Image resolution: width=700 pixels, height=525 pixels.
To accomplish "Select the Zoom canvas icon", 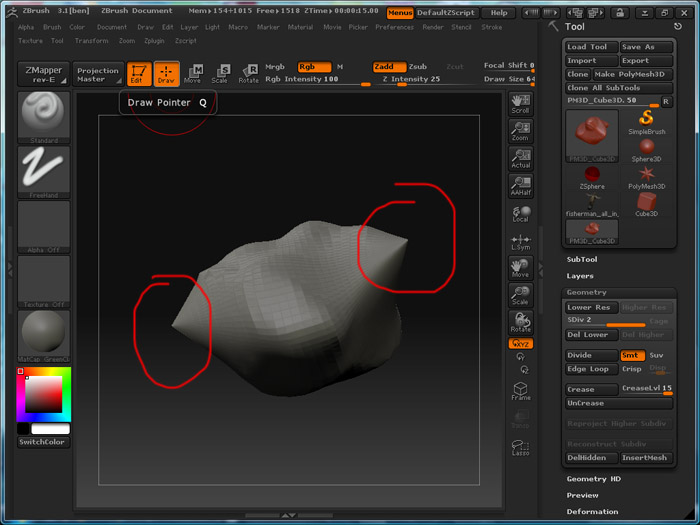I will 520,130.
